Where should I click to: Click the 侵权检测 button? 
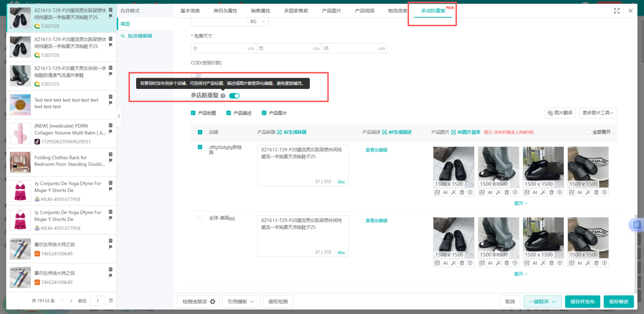[278, 301]
